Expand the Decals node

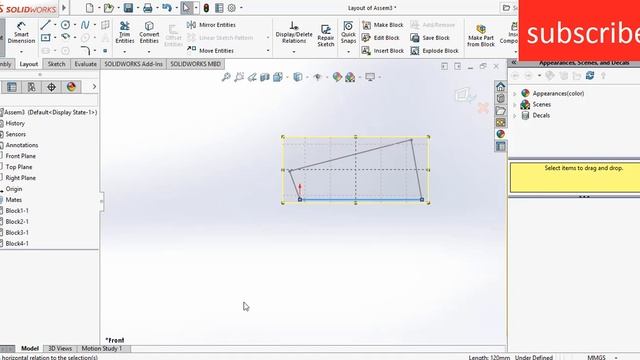(515, 116)
